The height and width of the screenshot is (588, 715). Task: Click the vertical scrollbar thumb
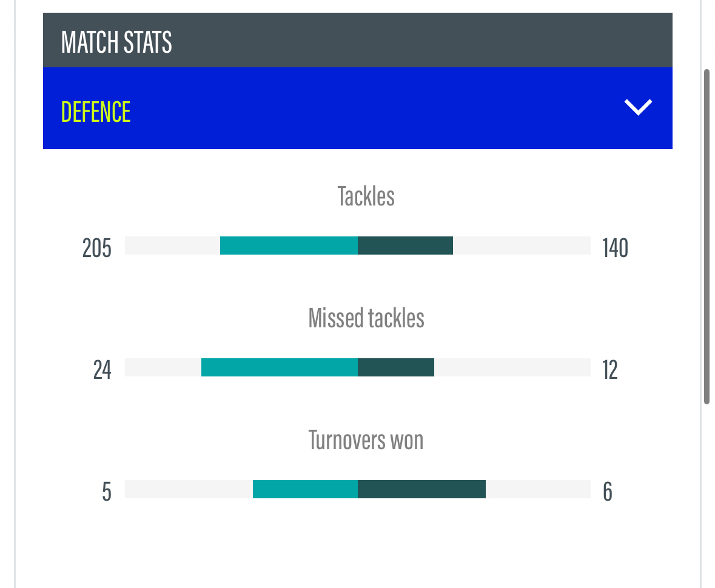(707, 236)
